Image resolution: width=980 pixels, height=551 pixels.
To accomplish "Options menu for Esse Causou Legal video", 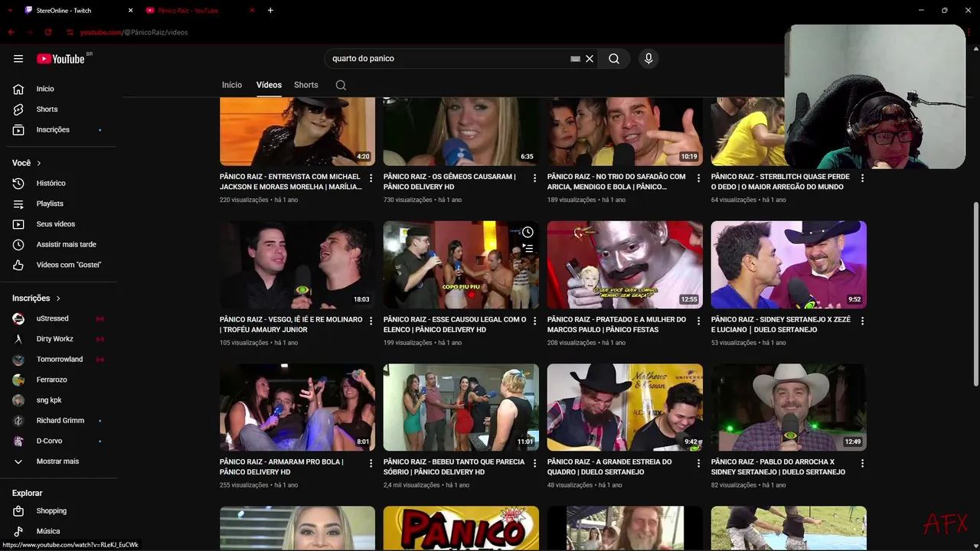I will [535, 321].
